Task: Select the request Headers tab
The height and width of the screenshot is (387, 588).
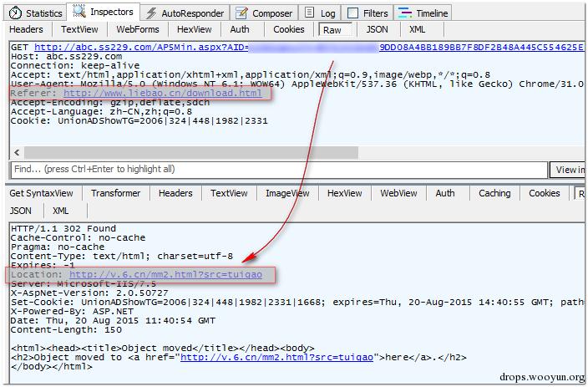Action: 26,29
